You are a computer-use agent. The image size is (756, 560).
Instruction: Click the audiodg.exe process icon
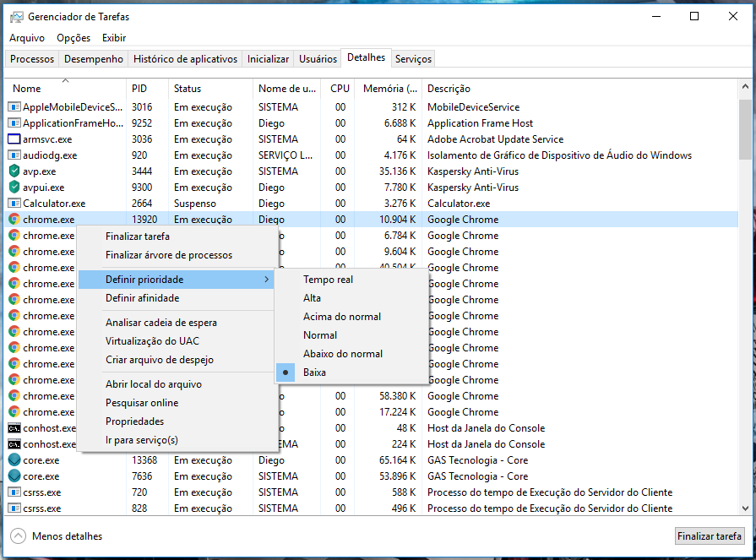point(14,155)
